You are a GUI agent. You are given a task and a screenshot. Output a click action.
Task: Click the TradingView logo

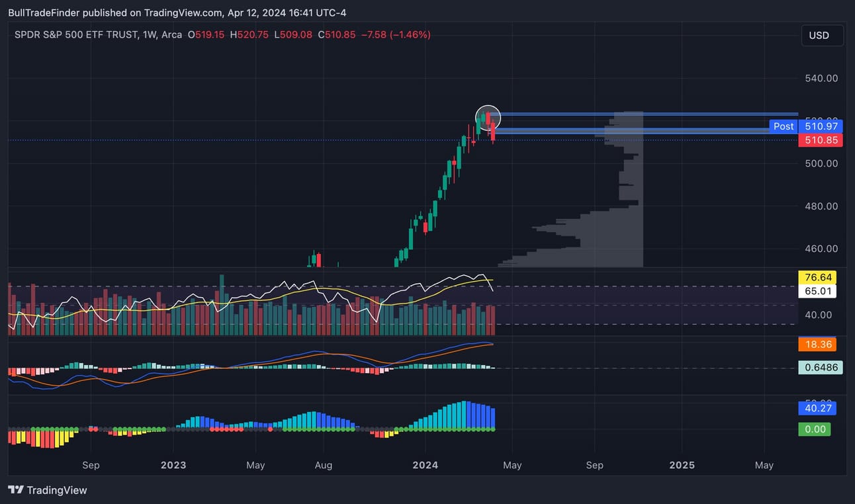47,490
